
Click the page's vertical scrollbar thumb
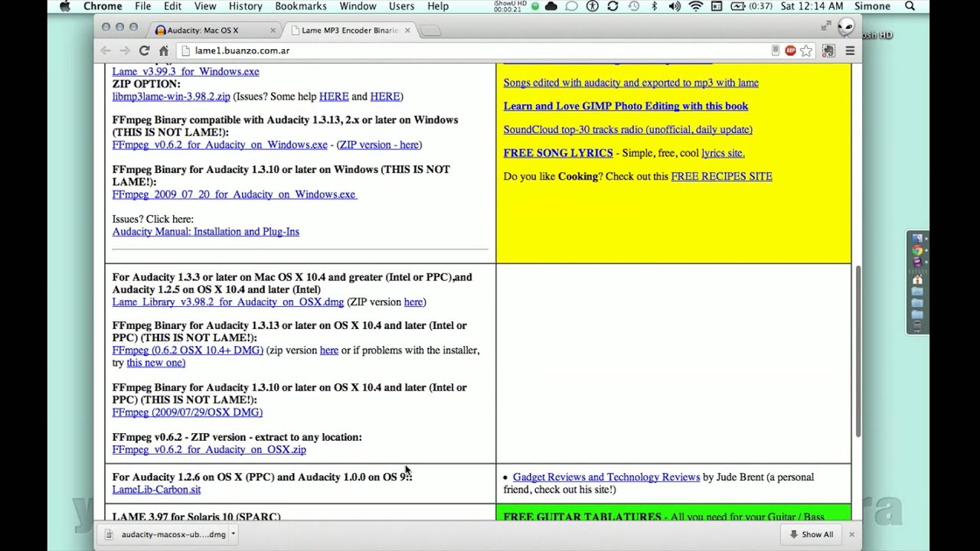coord(857,350)
